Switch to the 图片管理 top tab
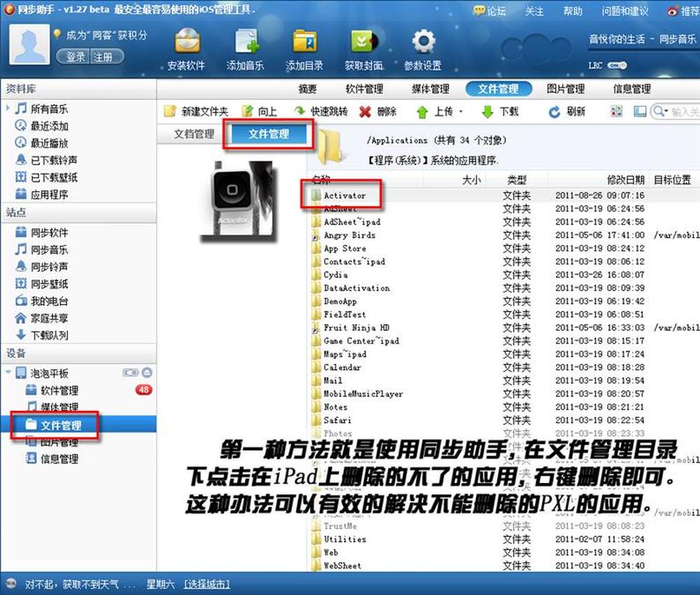The height and width of the screenshot is (595, 700). [x=566, y=89]
